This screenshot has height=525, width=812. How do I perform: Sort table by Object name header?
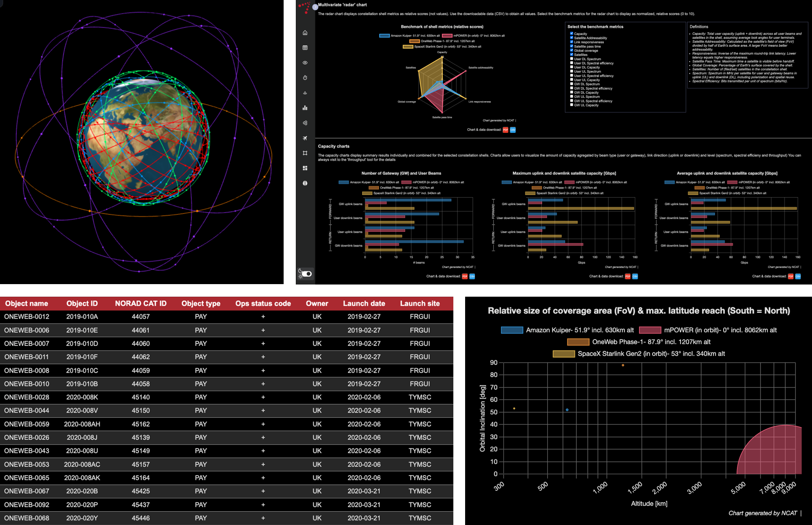point(26,303)
